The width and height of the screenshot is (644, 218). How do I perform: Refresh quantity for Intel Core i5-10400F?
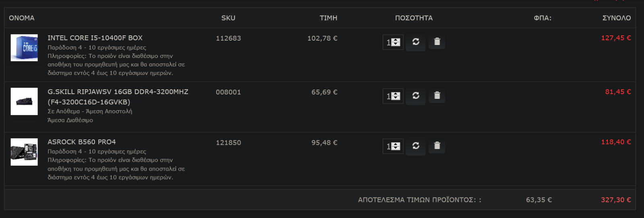416,42
